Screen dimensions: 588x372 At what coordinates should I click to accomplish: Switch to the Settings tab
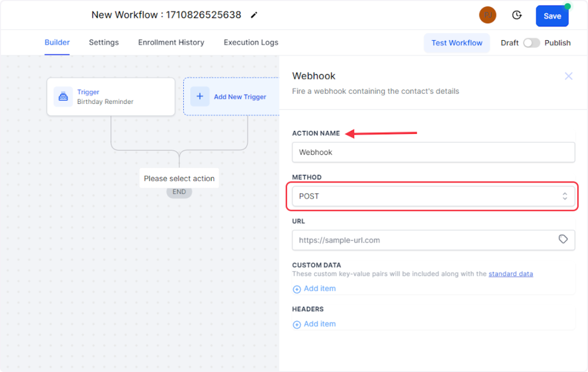[104, 42]
